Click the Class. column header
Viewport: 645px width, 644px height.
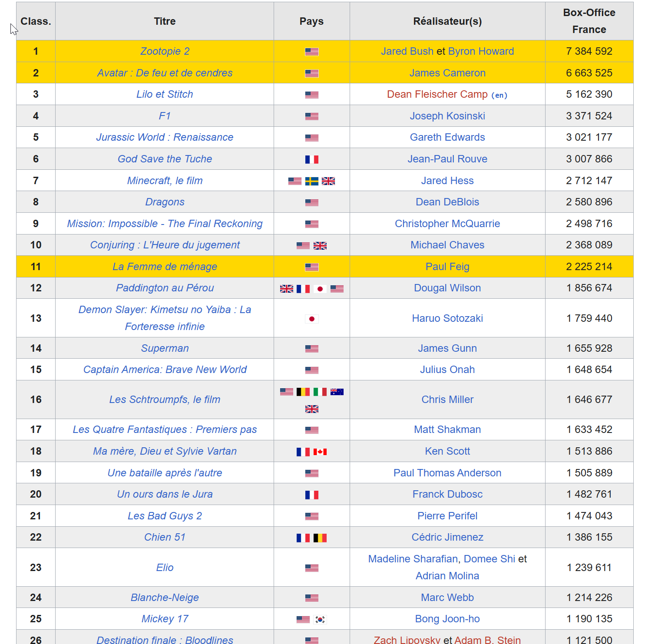pyautogui.click(x=36, y=21)
